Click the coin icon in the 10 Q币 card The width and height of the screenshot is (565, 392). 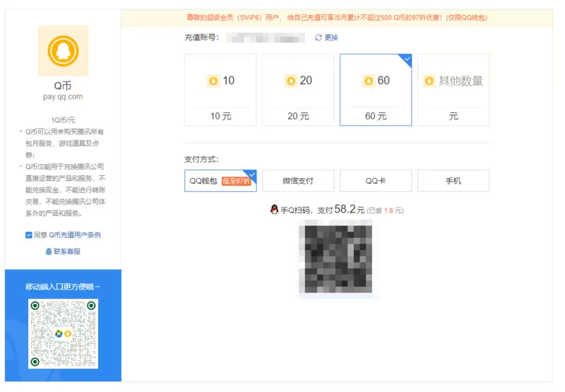pos(213,81)
